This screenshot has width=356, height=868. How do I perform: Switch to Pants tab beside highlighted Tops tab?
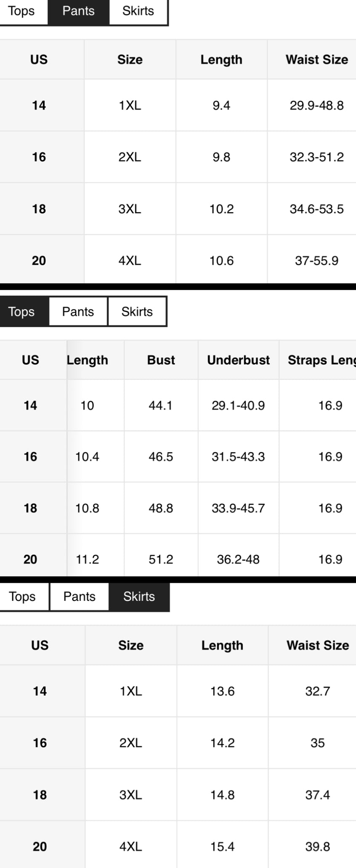click(78, 312)
